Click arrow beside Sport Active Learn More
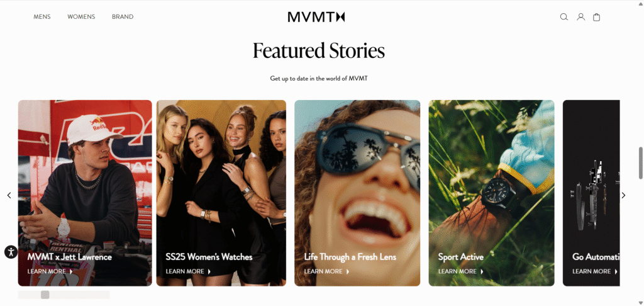Image resolution: width=644 pixels, height=306 pixels. [482, 271]
